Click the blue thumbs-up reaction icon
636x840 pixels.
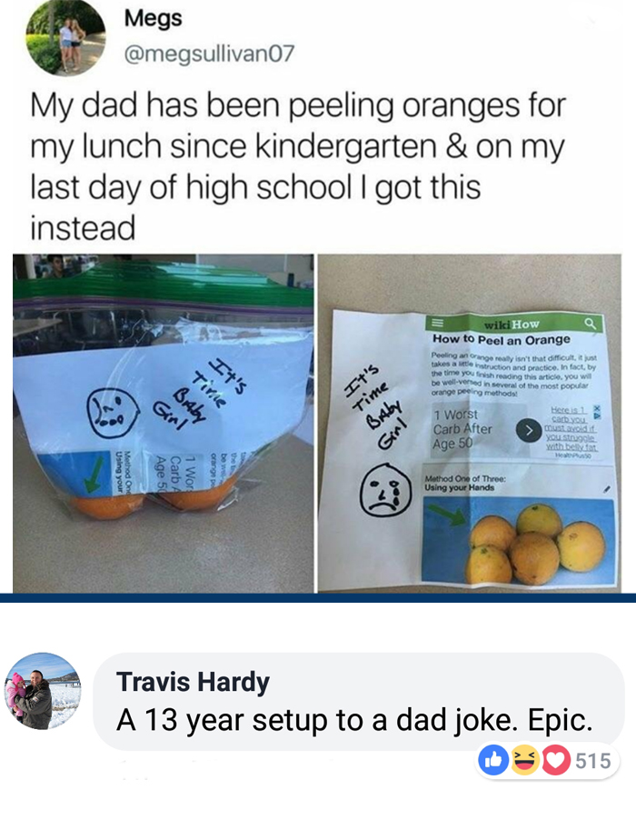tap(492, 760)
